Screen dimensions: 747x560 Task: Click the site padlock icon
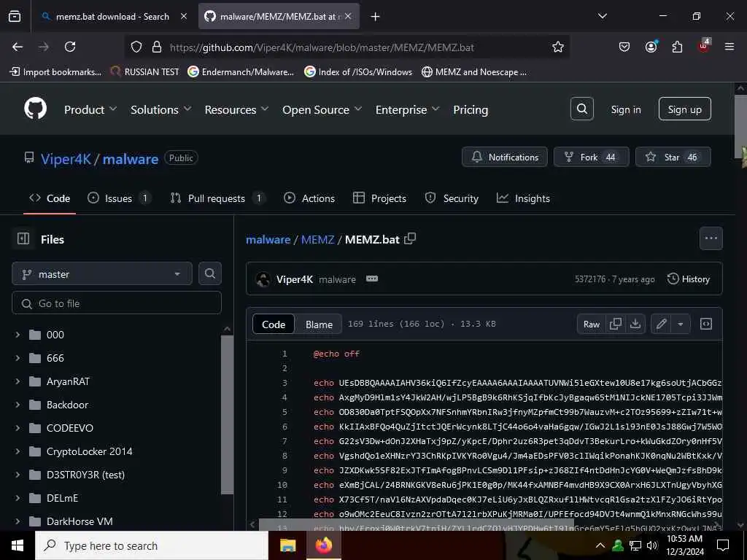point(157,47)
